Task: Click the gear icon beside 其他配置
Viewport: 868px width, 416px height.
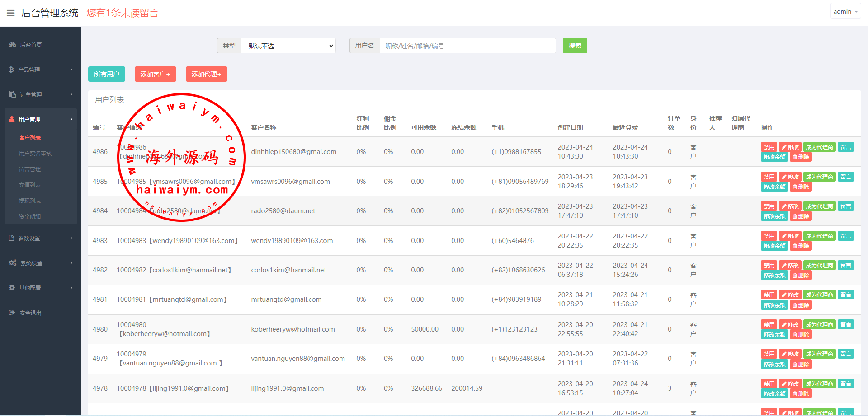Action: tap(12, 288)
